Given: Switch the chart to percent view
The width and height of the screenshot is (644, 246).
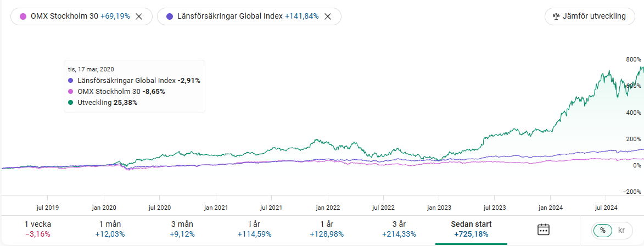Looking at the screenshot, I should [602, 230].
